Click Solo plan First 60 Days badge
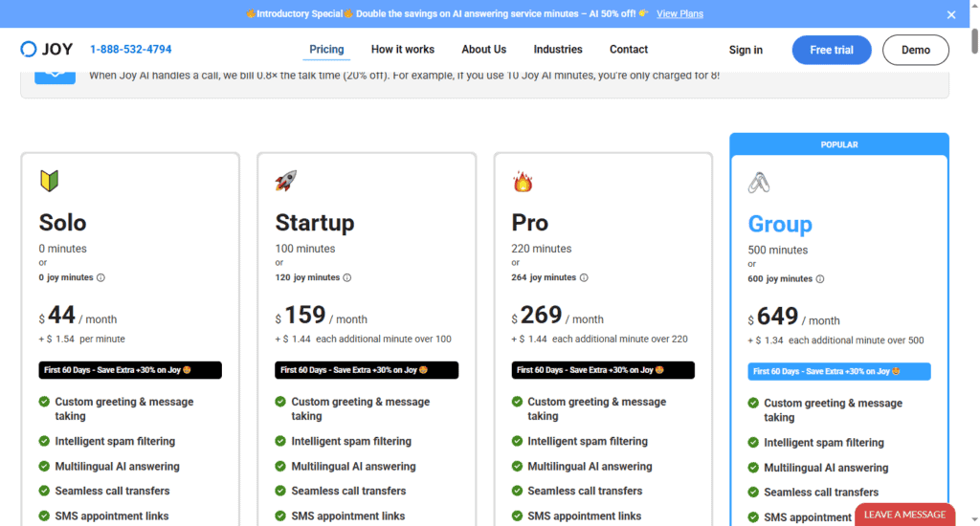This screenshot has width=980, height=526. tap(130, 370)
